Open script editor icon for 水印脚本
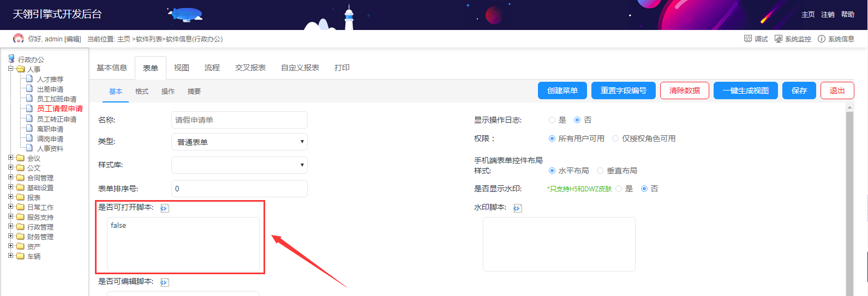The width and height of the screenshot is (868, 296). [518, 208]
